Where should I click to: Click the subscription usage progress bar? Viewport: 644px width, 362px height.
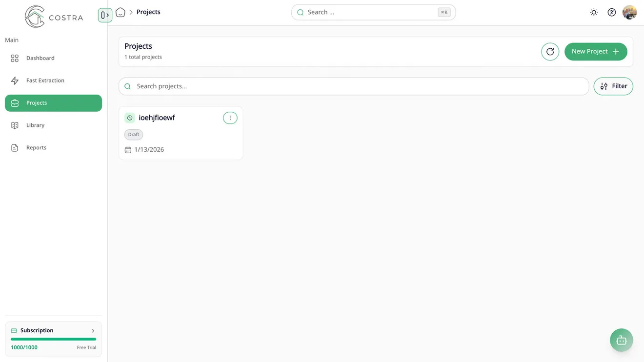point(53,339)
